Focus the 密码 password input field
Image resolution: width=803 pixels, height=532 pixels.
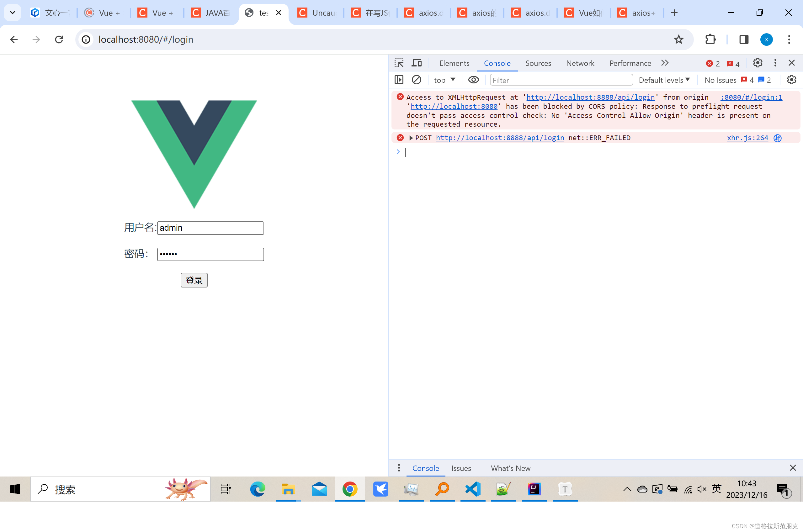tap(210, 254)
